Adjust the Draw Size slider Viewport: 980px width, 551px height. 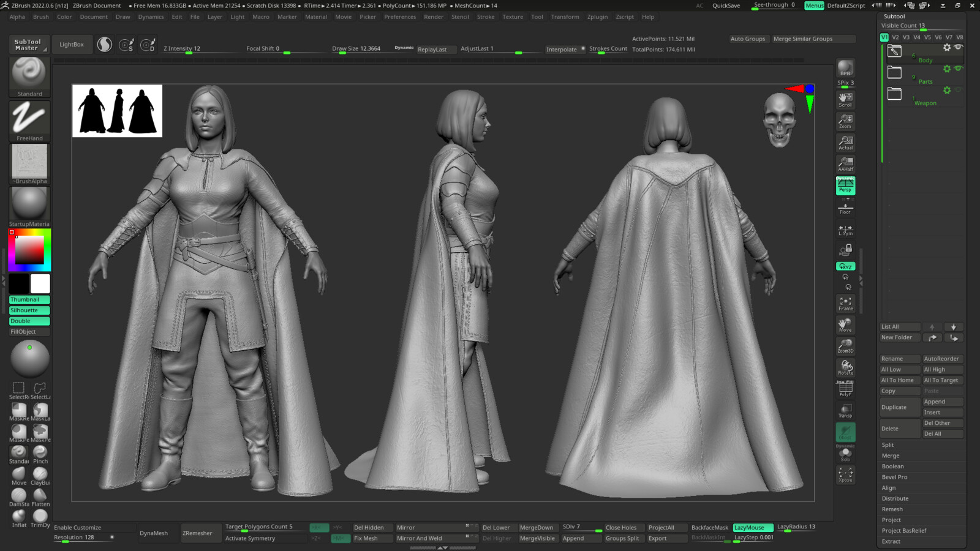362,49
